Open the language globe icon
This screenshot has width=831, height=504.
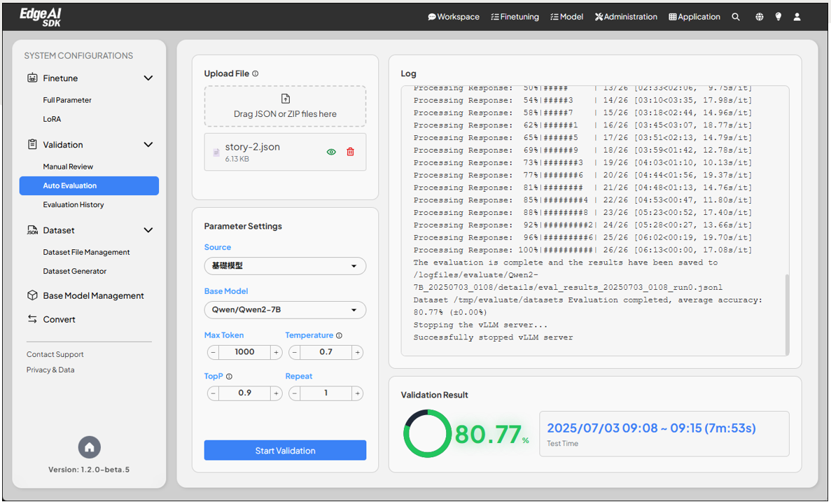(x=759, y=17)
